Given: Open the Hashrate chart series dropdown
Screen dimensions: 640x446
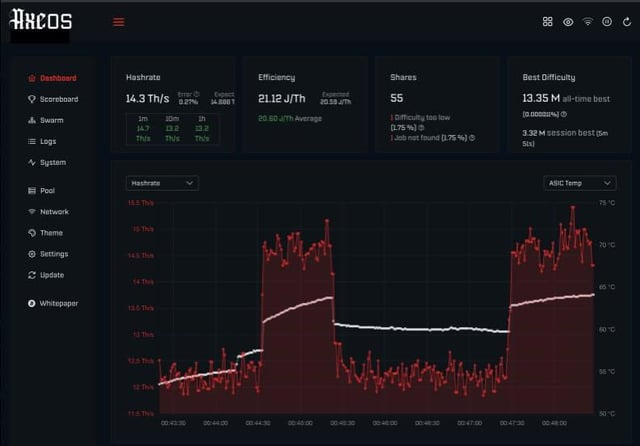Looking at the screenshot, I should 162,183.
